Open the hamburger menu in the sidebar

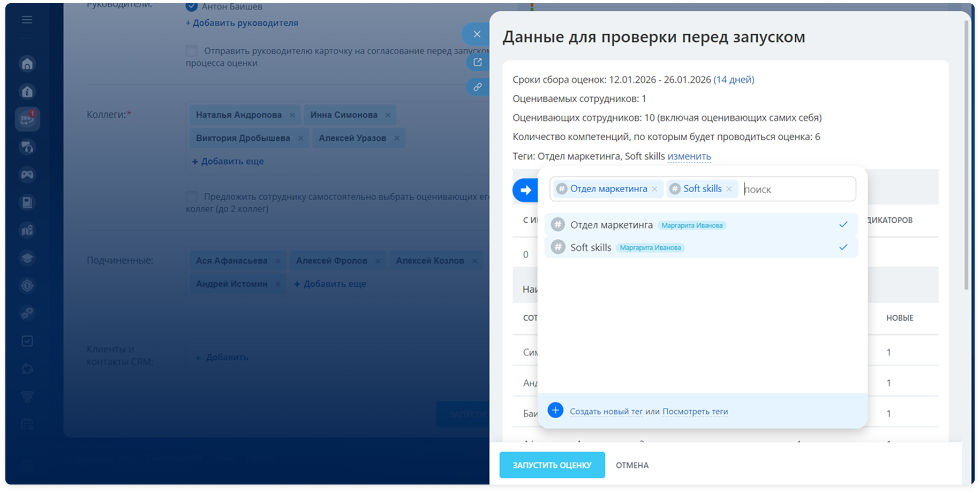27,20
